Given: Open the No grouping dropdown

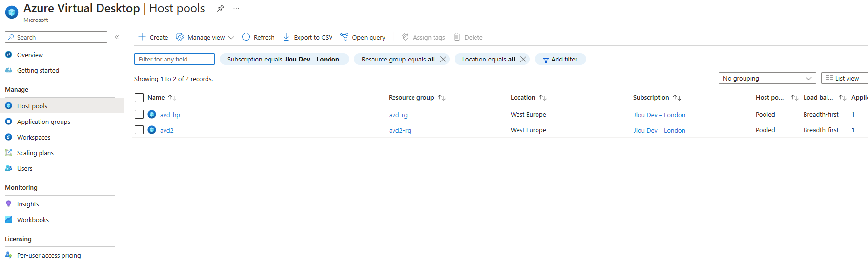Looking at the screenshot, I should point(767,78).
